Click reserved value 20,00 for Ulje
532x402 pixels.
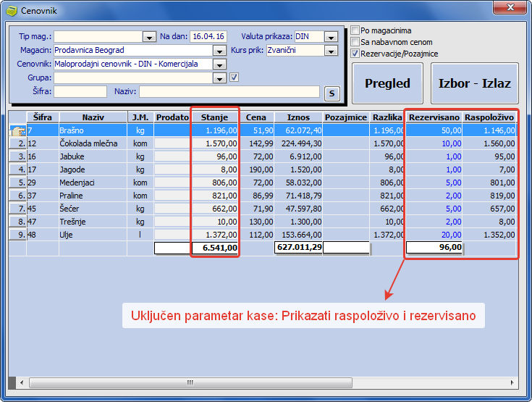click(451, 235)
